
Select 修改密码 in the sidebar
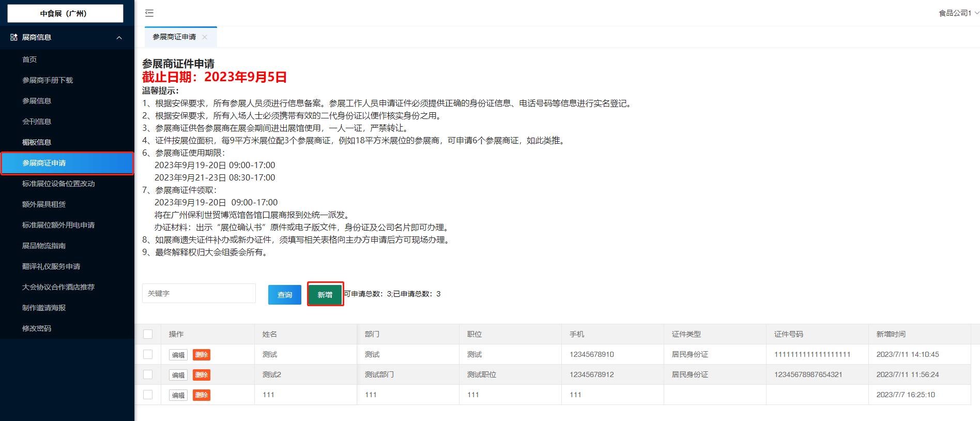(x=37, y=328)
